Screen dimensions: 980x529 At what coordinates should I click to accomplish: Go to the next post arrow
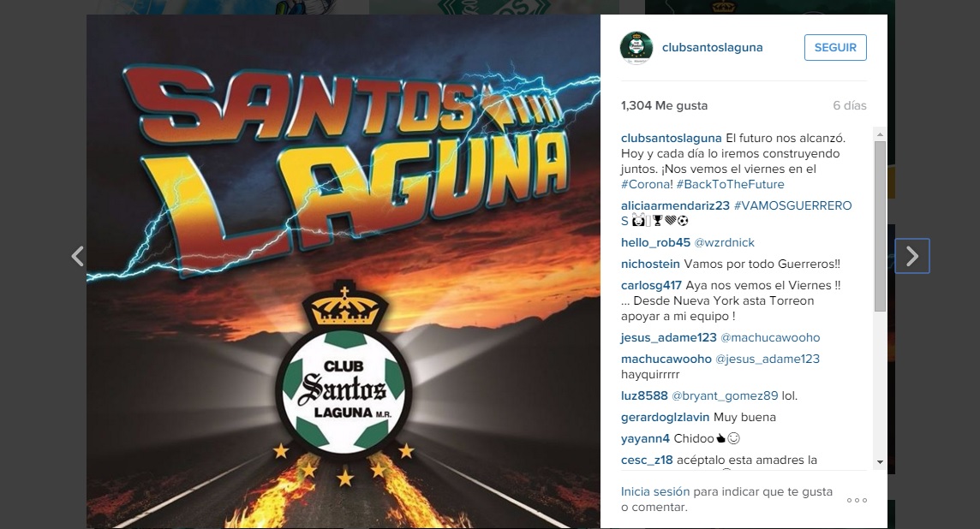click(x=912, y=256)
